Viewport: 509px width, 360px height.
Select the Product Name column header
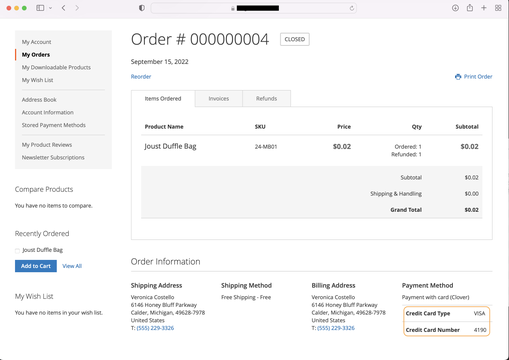164,127
